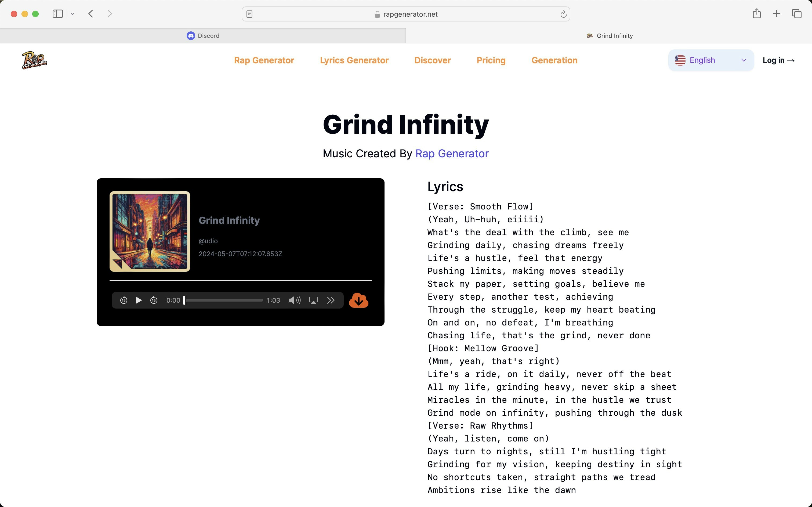Screen dimensions: 812x507
Task: Toggle Safari sidebar
Action: [x=58, y=14]
